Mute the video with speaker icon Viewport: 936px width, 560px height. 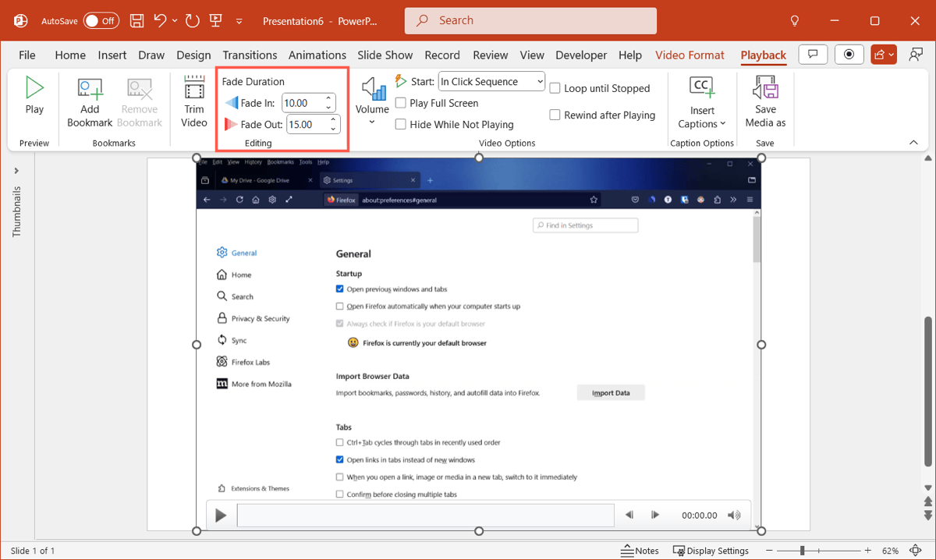click(734, 516)
